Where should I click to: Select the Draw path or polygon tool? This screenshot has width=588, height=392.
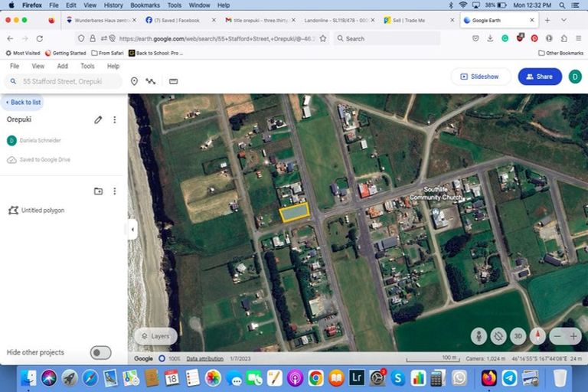point(151,81)
